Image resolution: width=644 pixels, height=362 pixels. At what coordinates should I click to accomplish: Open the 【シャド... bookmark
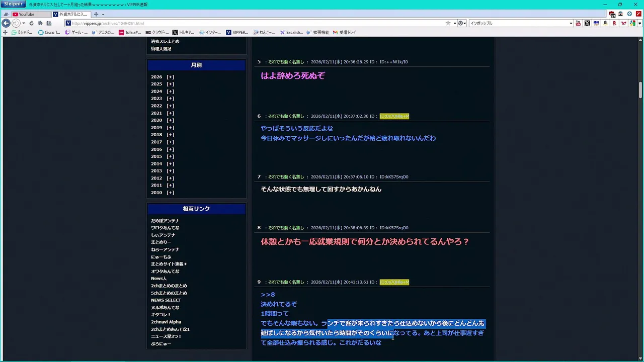click(22, 32)
